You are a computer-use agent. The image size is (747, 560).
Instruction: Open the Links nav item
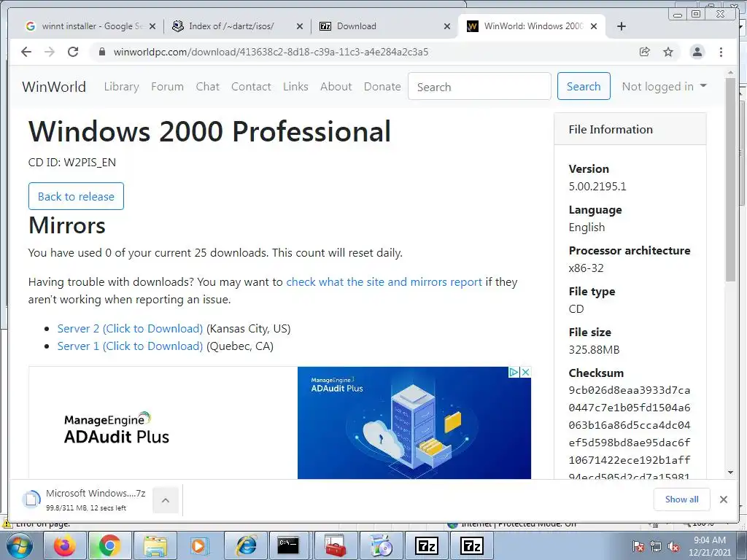coord(295,87)
